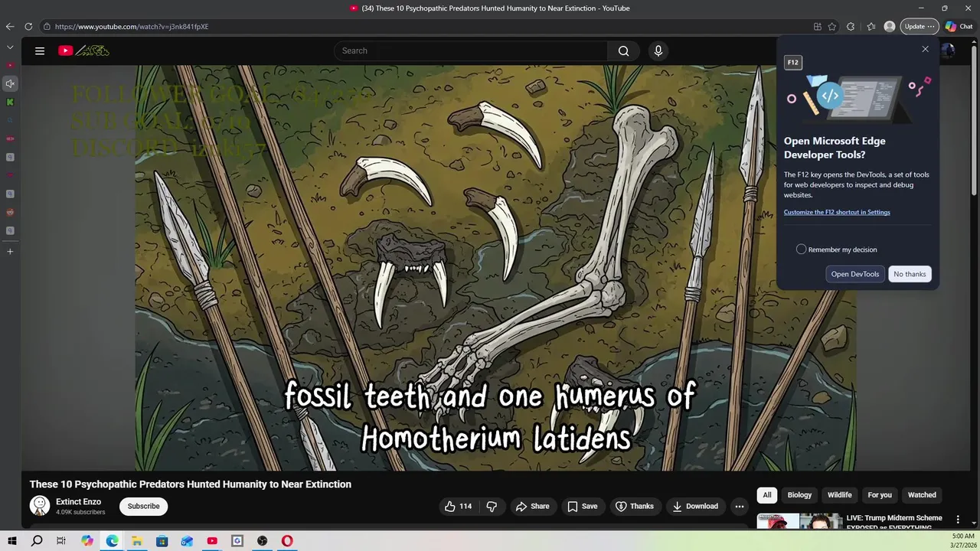980x551 pixels.
Task: View site information lock icon
Action: pyautogui.click(x=47, y=27)
